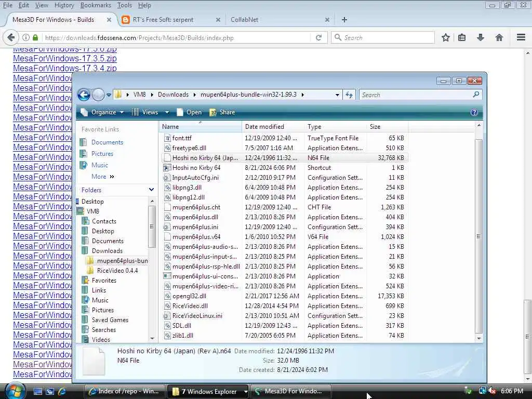
Task: Click the Explorer search magnifier icon
Action: click(x=476, y=95)
